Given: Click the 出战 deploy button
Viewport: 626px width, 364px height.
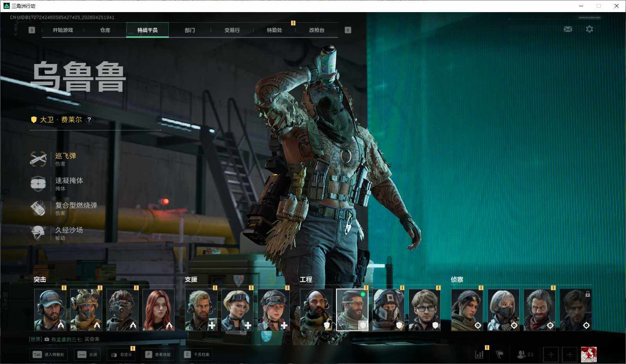Looking at the screenshot, I should tap(87, 355).
